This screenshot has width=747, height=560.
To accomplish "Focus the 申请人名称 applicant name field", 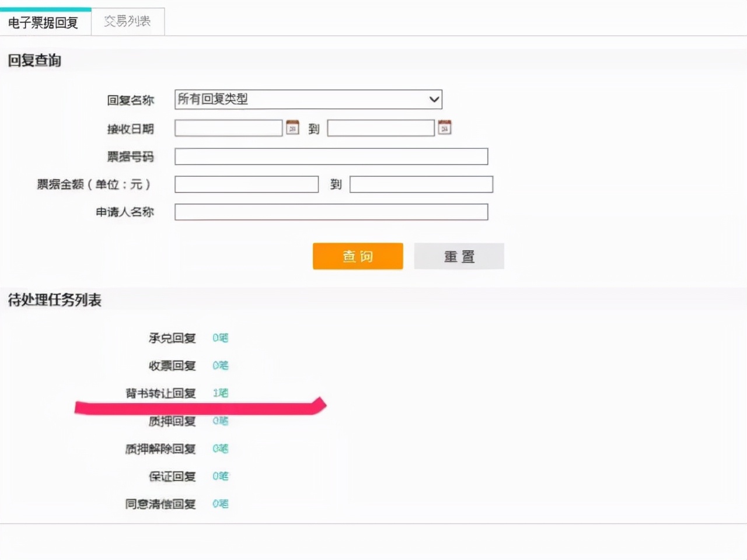I will [331, 212].
